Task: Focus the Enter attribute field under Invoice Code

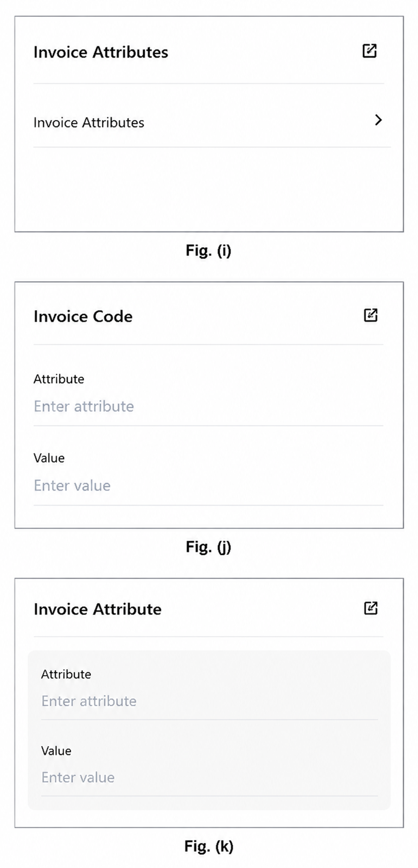Action: [x=208, y=407]
